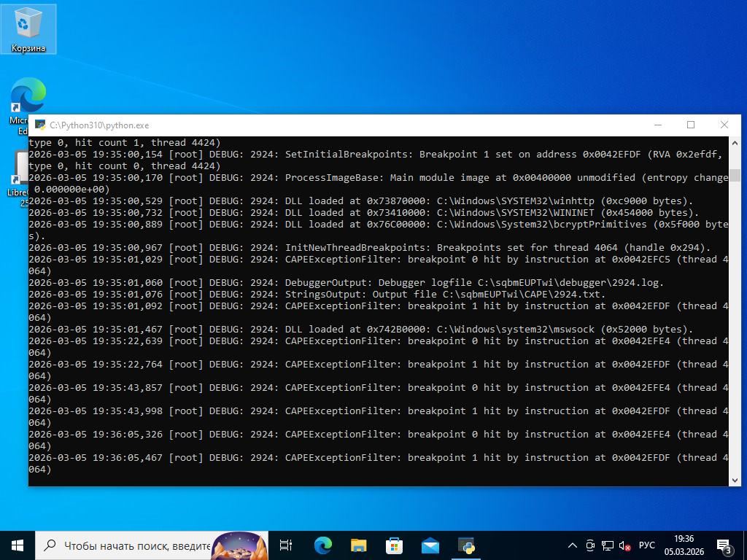
Task: Switch the РУС input language indicator
Action: [x=646, y=545]
